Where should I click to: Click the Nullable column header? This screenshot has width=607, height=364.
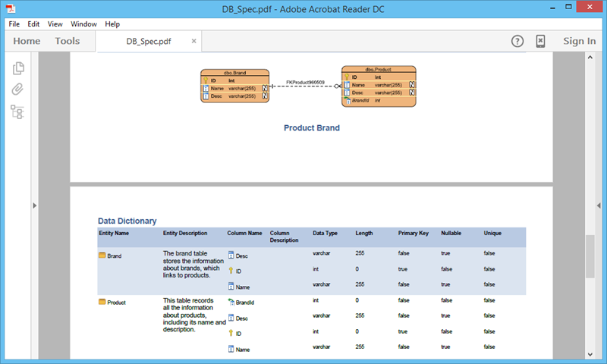point(451,234)
